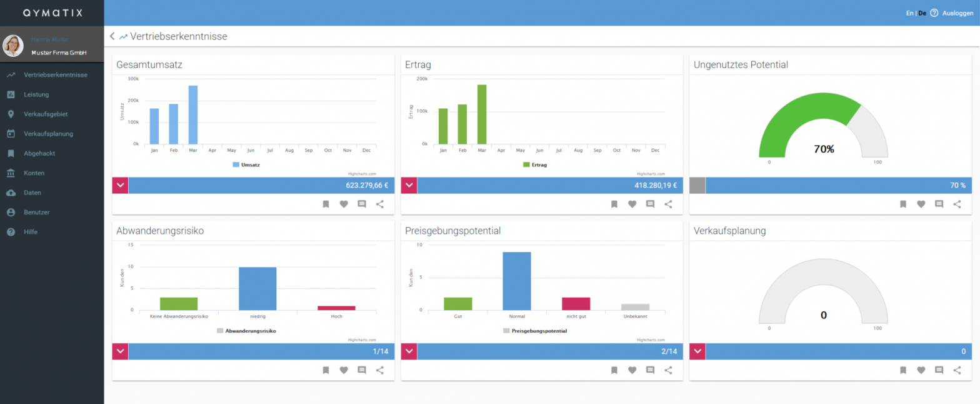The image size is (980, 404).
Task: Click the Muster Firma GmbH company name
Action: point(59,53)
